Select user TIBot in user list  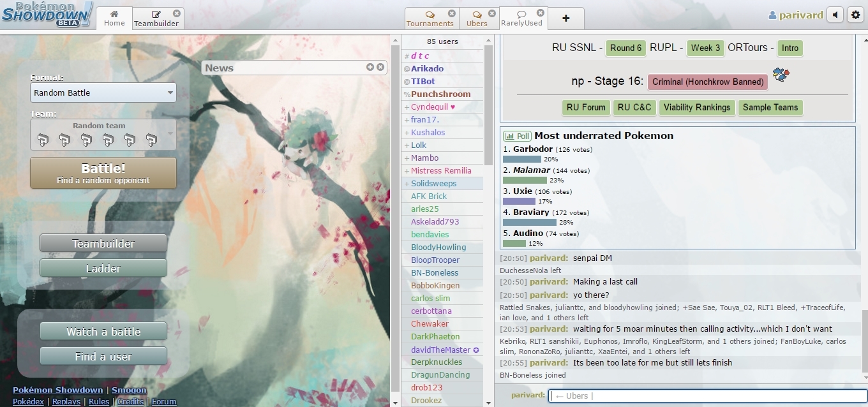tap(442, 81)
